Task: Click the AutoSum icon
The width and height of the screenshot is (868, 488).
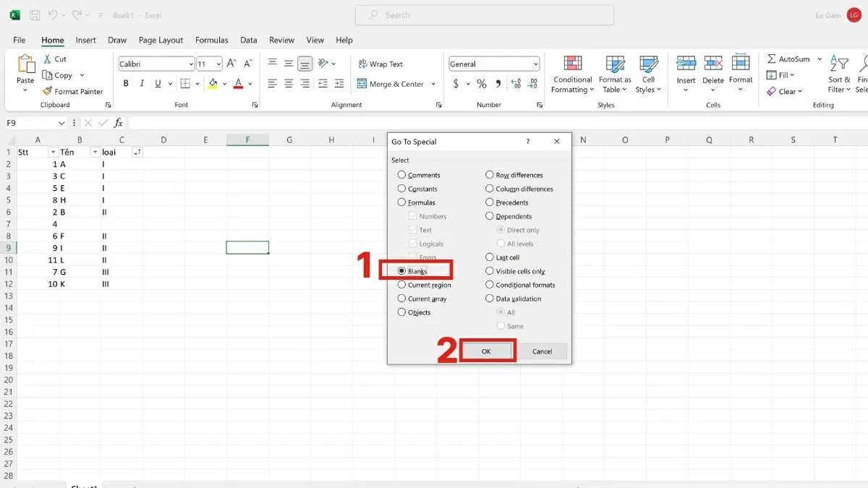Action: [x=771, y=59]
